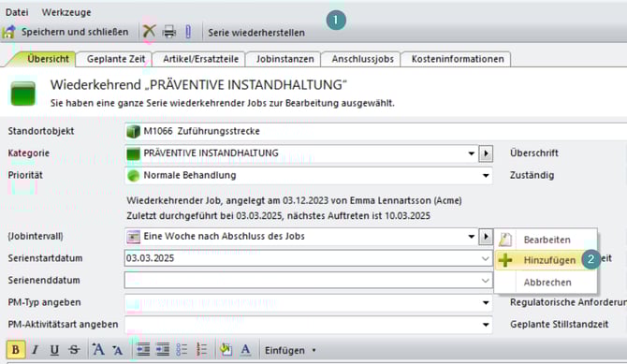Click the green plus icon for Hinzufügen
627x364 pixels.
coord(505,260)
